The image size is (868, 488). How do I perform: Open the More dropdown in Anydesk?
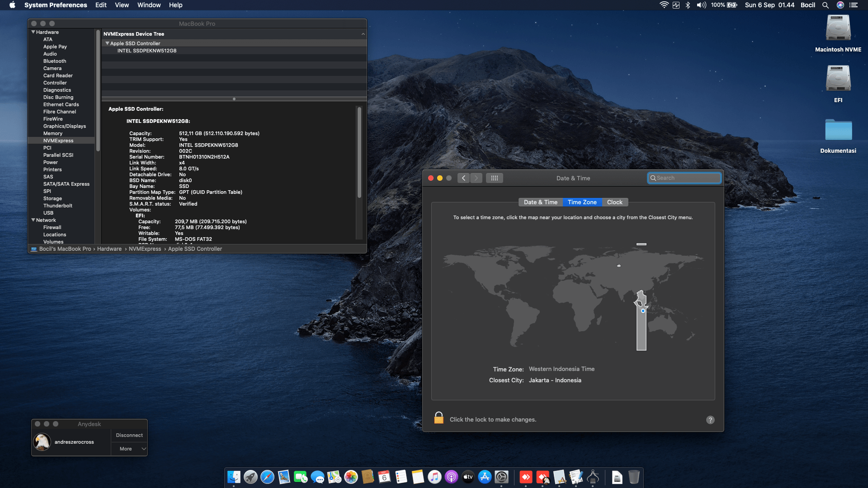click(129, 449)
